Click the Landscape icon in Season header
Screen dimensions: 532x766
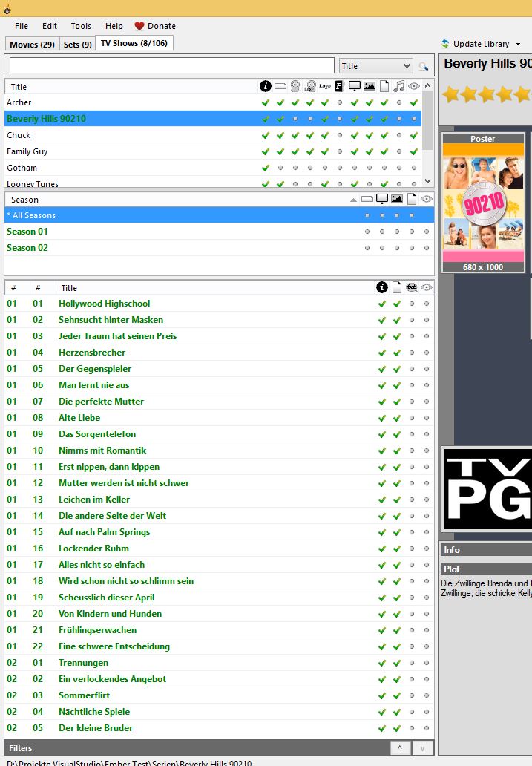click(x=397, y=199)
